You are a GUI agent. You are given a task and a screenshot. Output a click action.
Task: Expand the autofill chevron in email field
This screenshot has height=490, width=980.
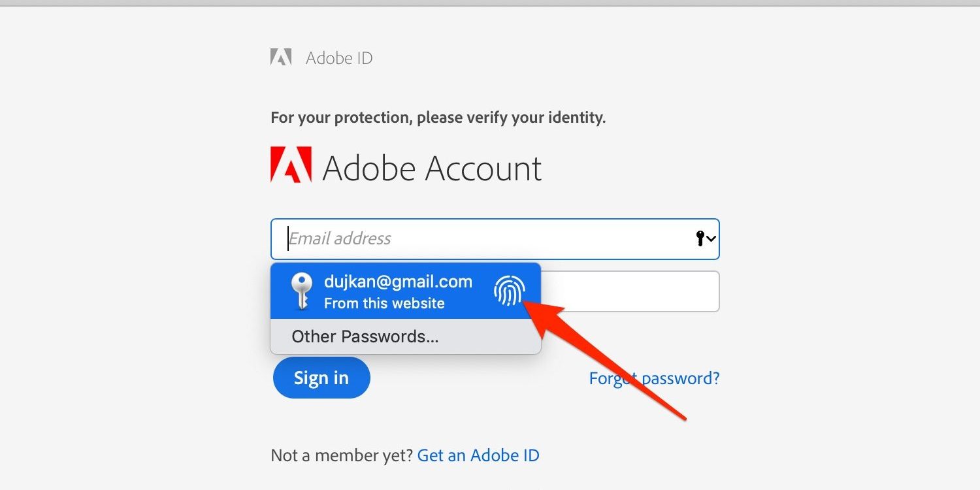pos(711,239)
